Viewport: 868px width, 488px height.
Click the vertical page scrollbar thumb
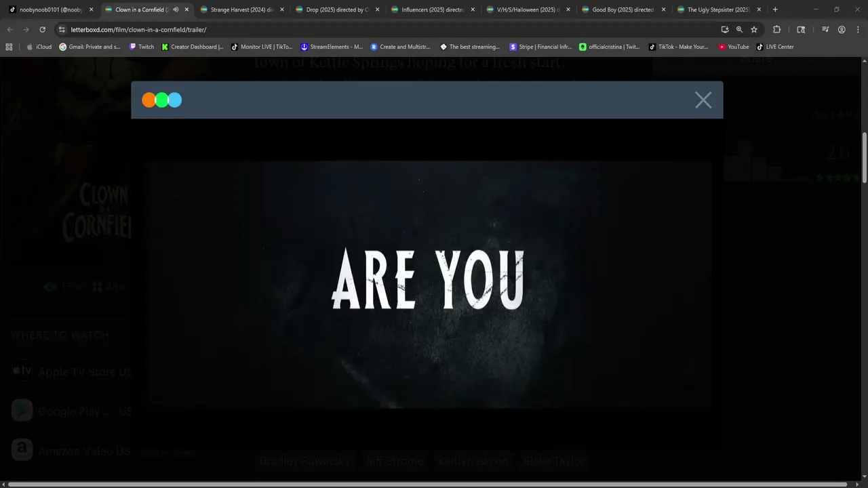(865, 157)
